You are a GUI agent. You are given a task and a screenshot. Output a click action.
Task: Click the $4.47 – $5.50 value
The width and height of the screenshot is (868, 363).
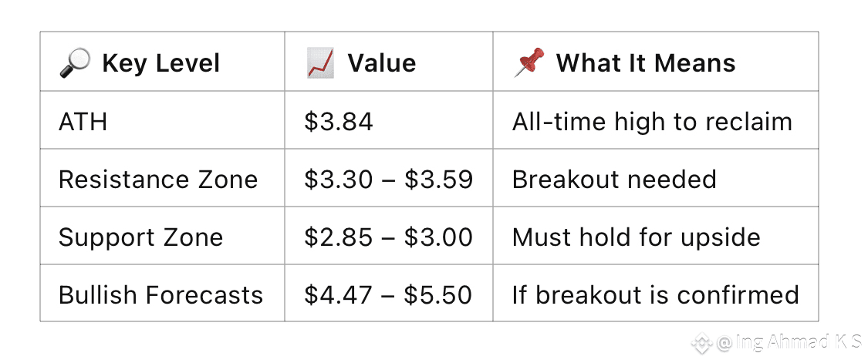point(388,294)
